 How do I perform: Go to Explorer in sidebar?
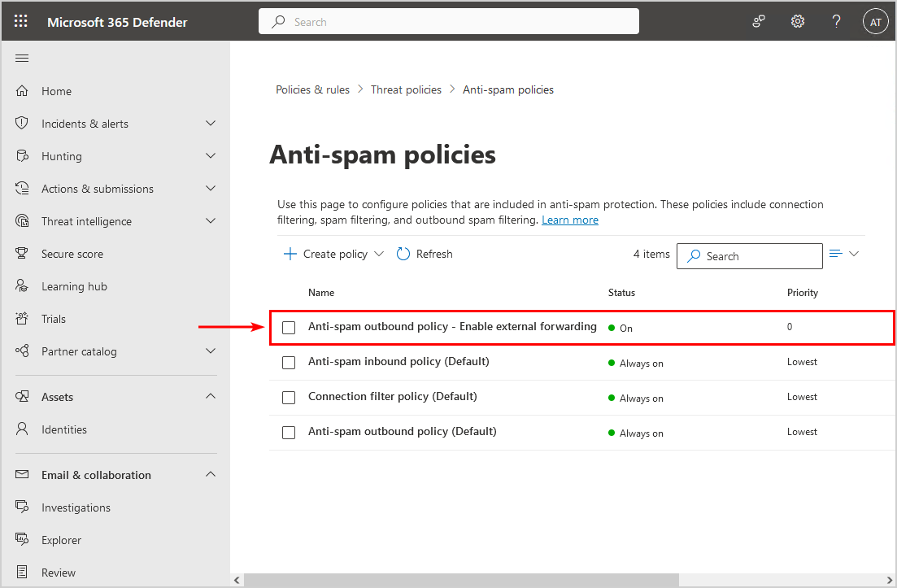coord(62,540)
